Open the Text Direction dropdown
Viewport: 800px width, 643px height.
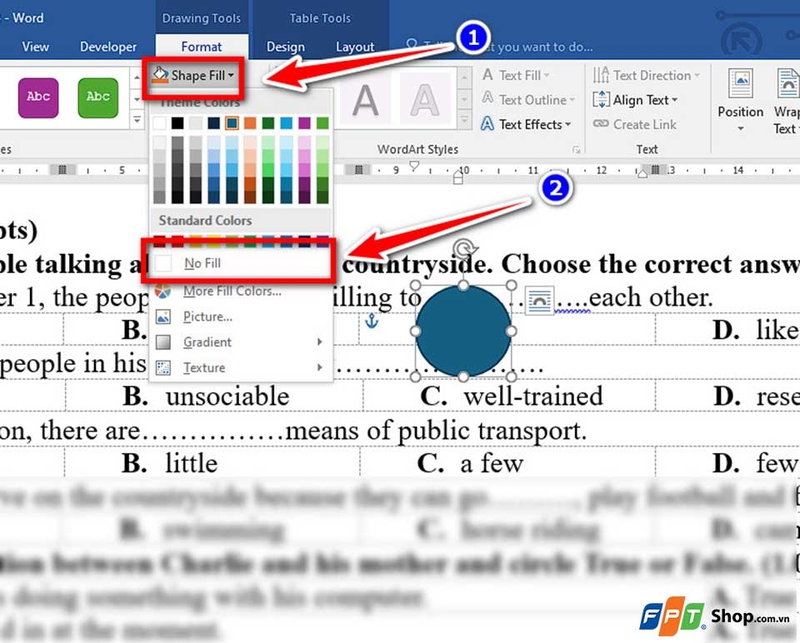point(646,76)
